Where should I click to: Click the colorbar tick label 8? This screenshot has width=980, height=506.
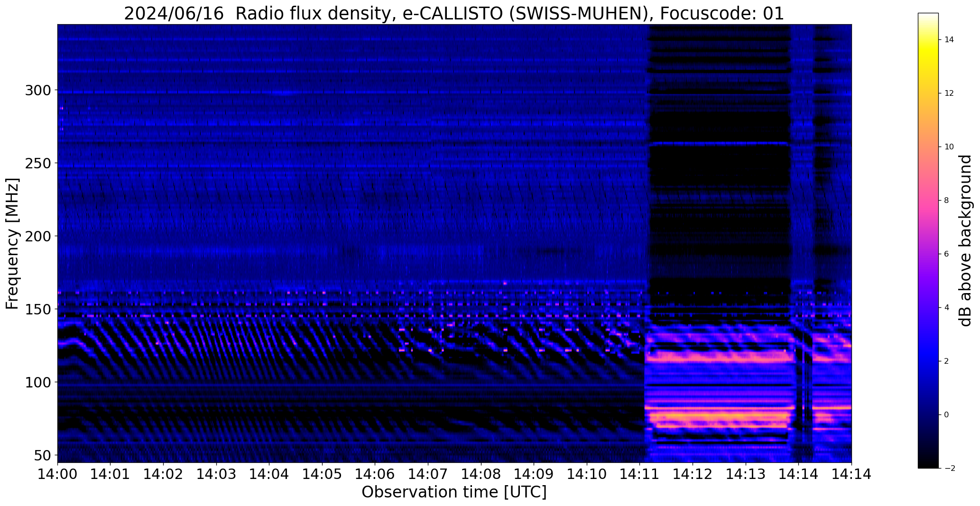(947, 201)
